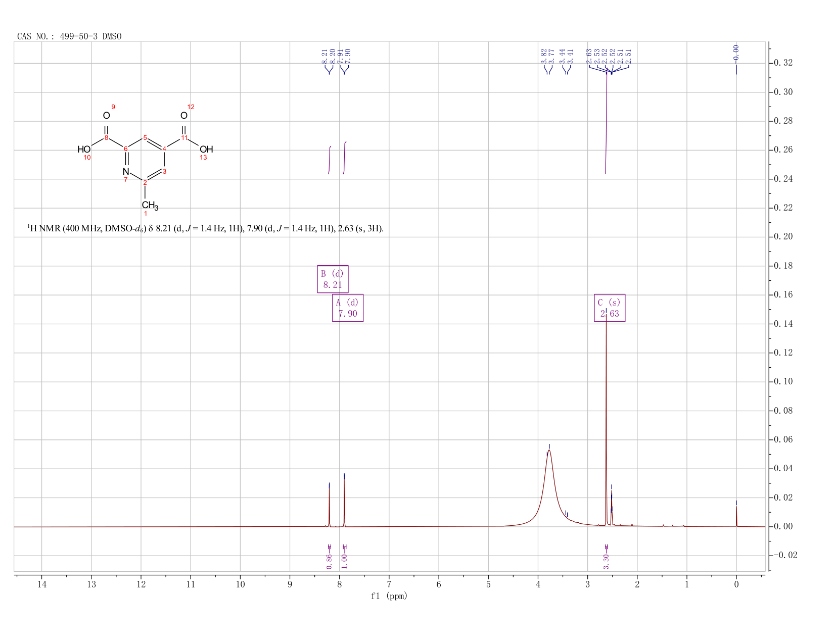Click the carbonyl oxygen labeled 12
This screenshot has height=644, width=834.
click(184, 116)
